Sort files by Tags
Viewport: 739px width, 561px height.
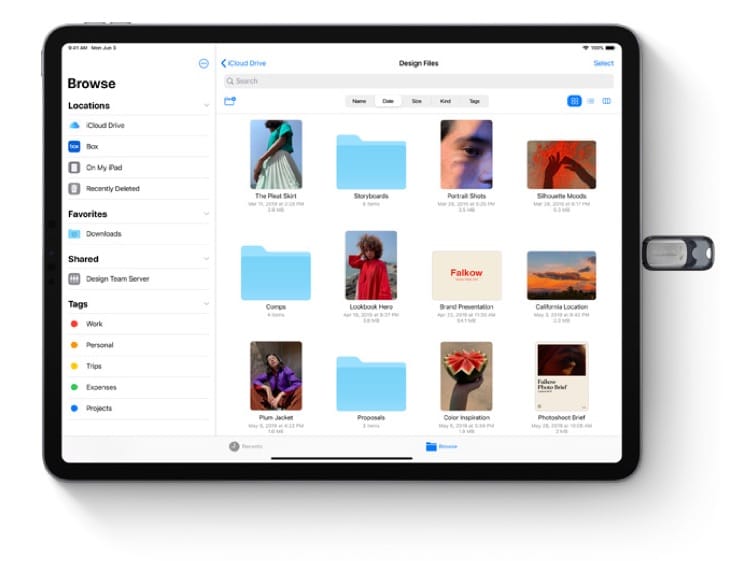tap(474, 101)
